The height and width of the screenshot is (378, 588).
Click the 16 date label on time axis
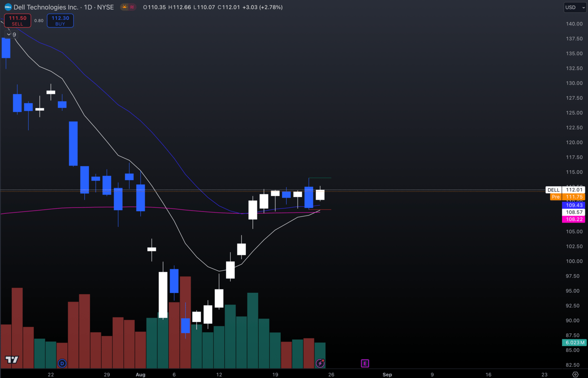click(488, 375)
